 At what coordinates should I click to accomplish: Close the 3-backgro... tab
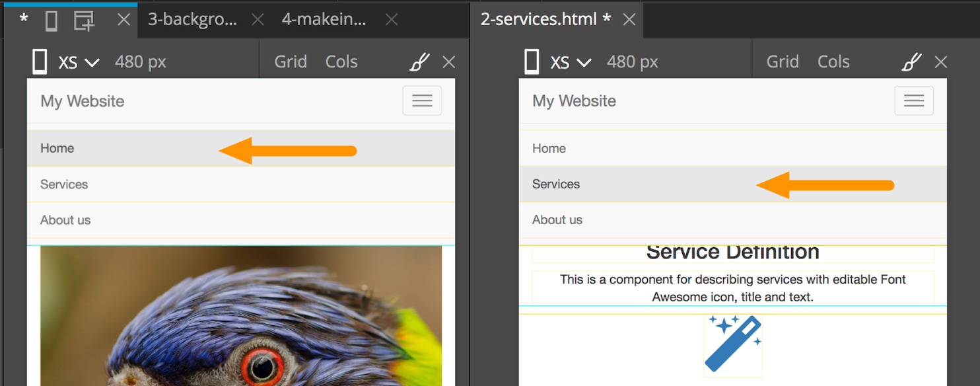point(258,20)
